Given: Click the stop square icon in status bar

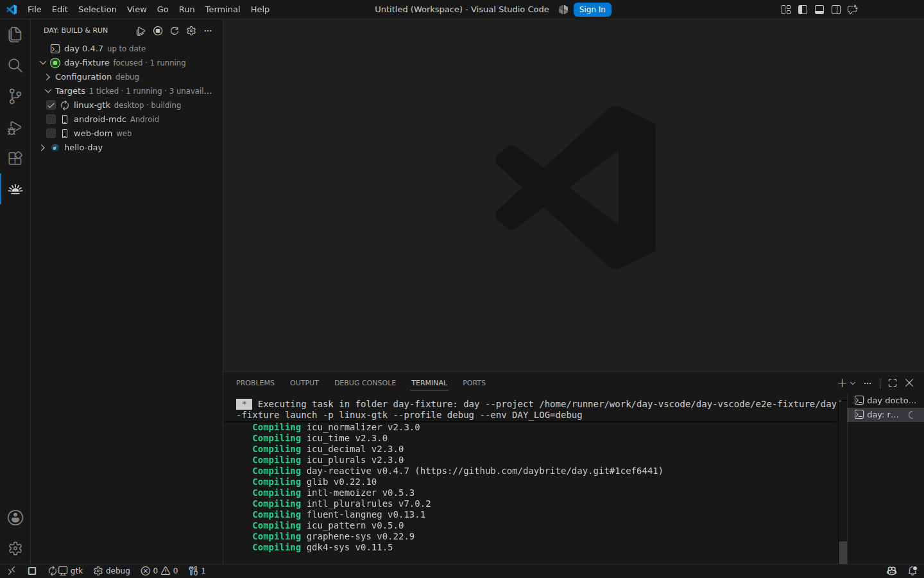Looking at the screenshot, I should pyautogui.click(x=32, y=571).
